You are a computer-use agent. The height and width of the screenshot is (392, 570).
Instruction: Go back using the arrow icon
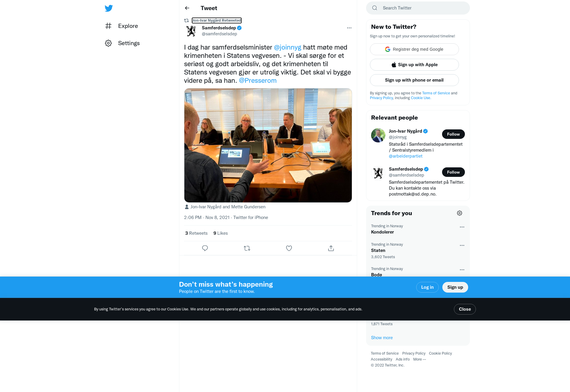click(x=187, y=8)
